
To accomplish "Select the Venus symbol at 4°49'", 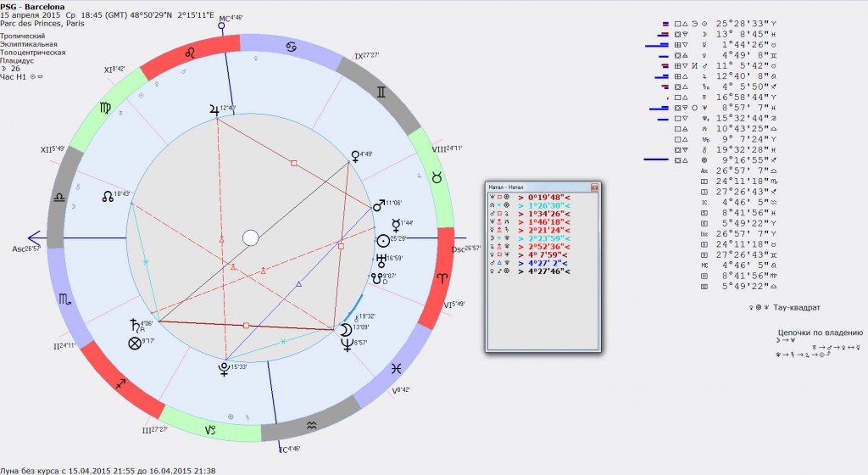I will 355,156.
